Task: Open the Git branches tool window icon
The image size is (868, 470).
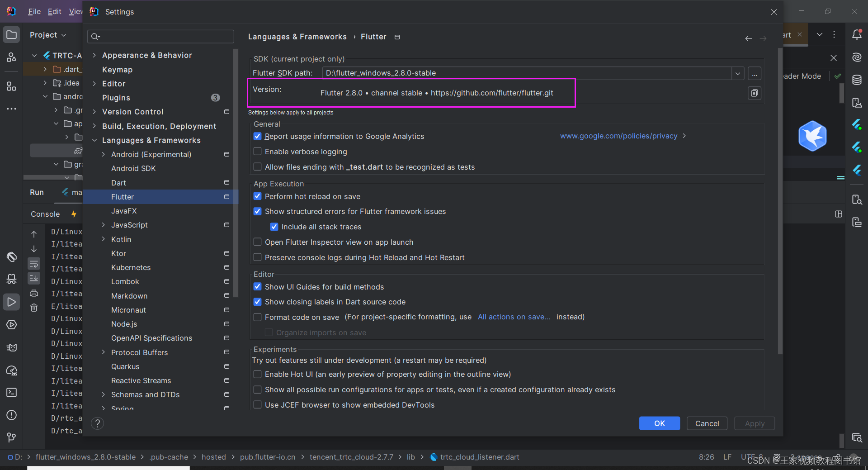Action: (11, 437)
